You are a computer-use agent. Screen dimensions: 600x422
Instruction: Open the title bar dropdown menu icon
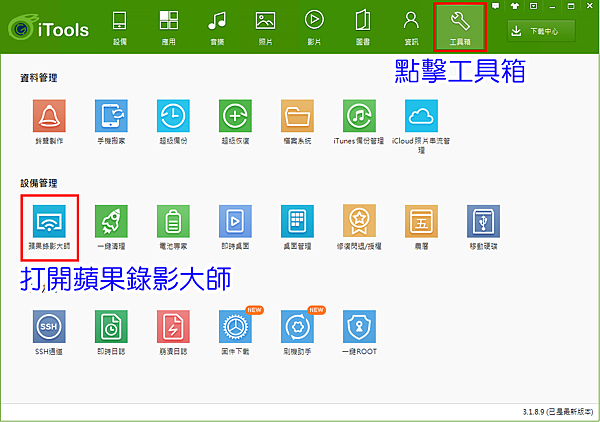533,6
